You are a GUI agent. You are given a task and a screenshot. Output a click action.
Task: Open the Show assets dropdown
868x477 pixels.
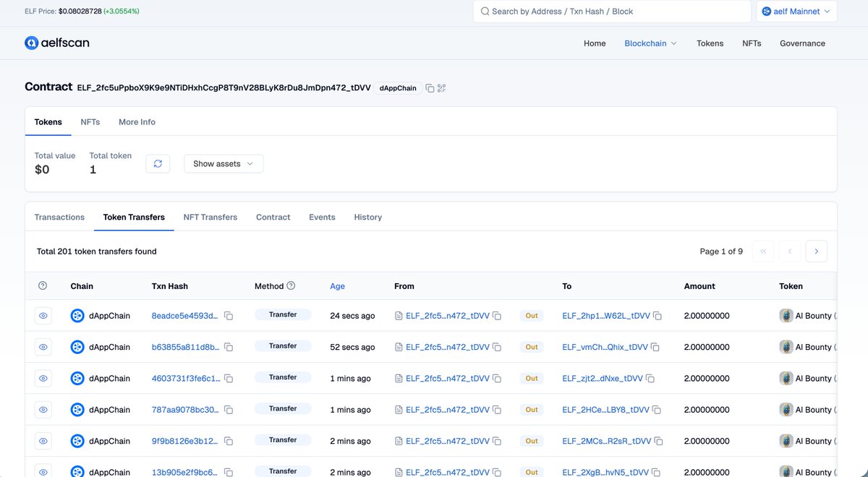pyautogui.click(x=224, y=163)
